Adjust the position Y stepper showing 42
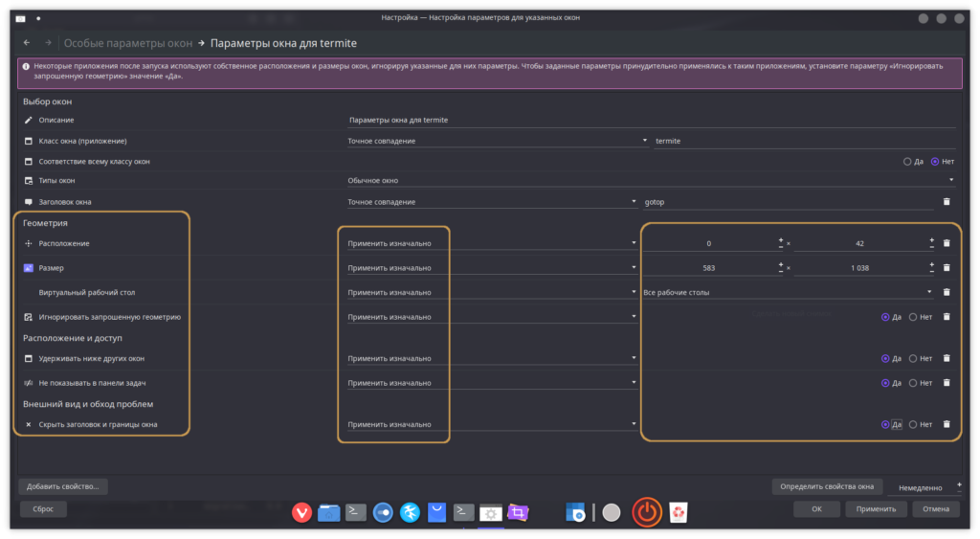This screenshot has width=980, height=539. [864, 243]
